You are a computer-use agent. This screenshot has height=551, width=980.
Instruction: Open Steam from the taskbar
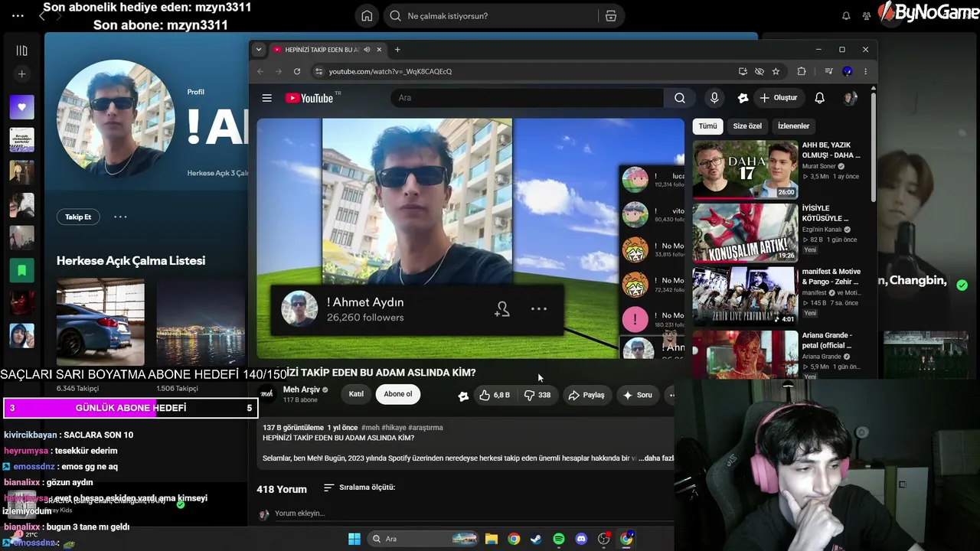click(x=536, y=539)
